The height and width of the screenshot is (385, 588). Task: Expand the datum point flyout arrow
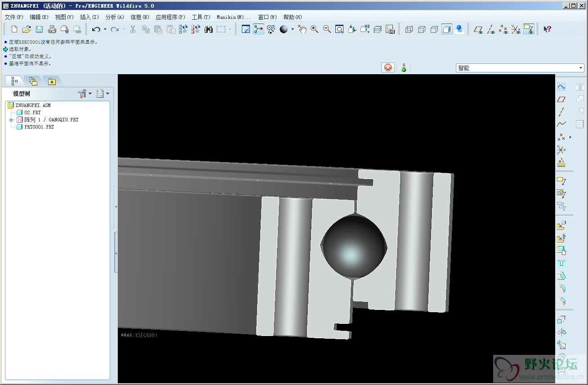[x=570, y=137]
